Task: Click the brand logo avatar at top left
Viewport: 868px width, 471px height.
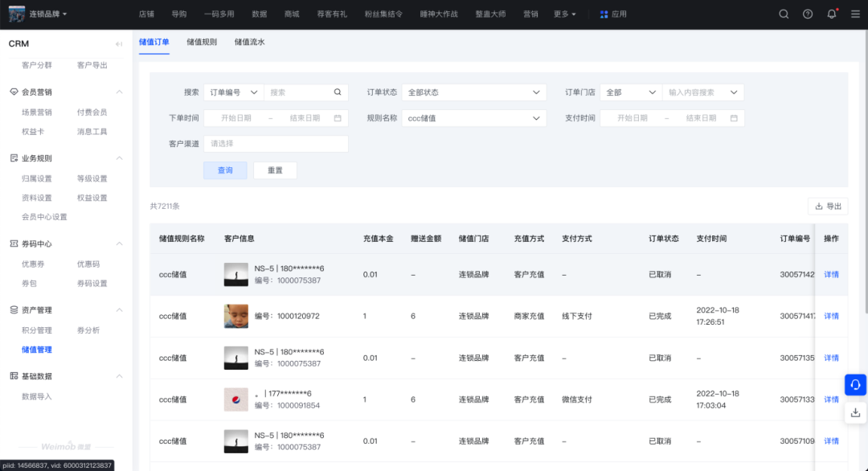Action: coord(17,14)
